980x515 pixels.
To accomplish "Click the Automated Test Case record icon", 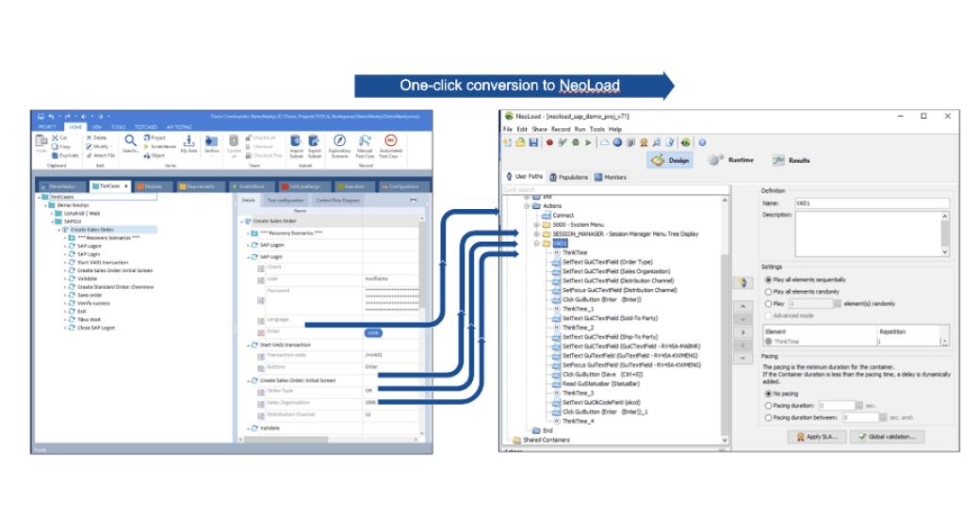I will (x=390, y=142).
